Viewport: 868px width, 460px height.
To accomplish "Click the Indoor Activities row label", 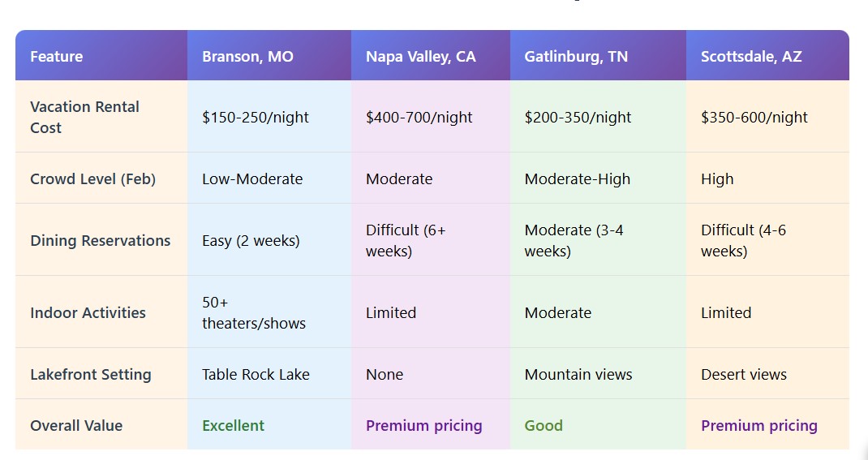I will coord(88,312).
